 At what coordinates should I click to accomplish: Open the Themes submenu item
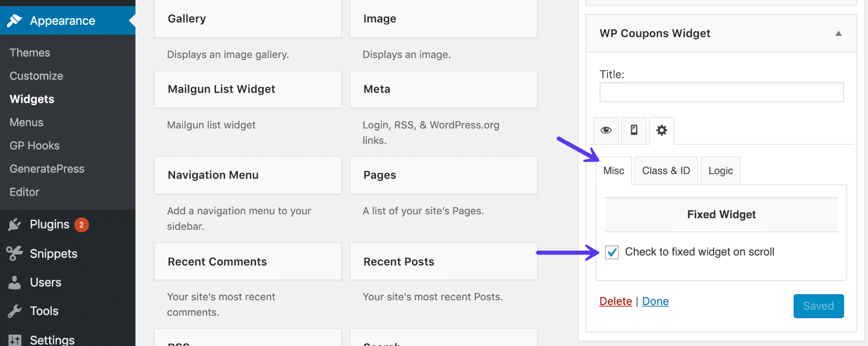30,53
